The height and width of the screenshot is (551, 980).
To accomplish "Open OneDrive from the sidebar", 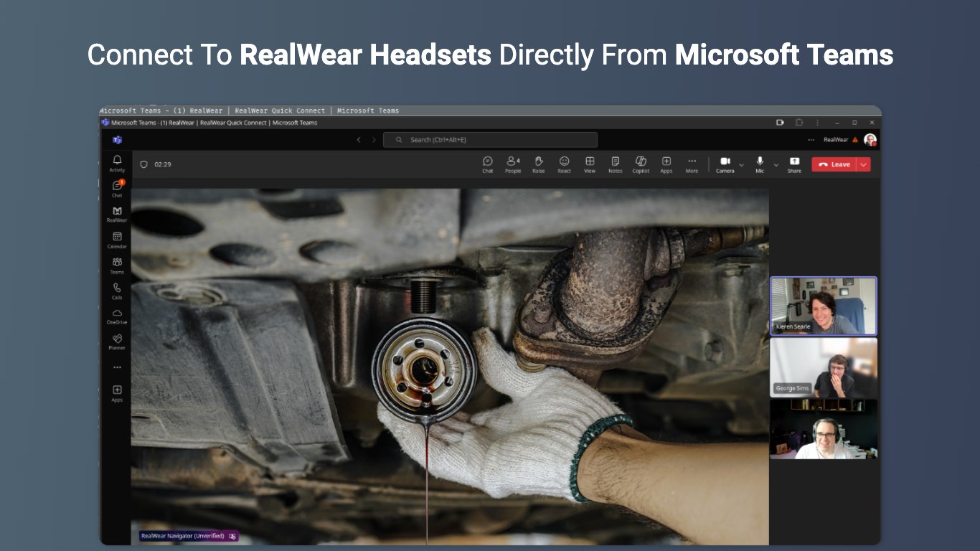I will (x=117, y=316).
